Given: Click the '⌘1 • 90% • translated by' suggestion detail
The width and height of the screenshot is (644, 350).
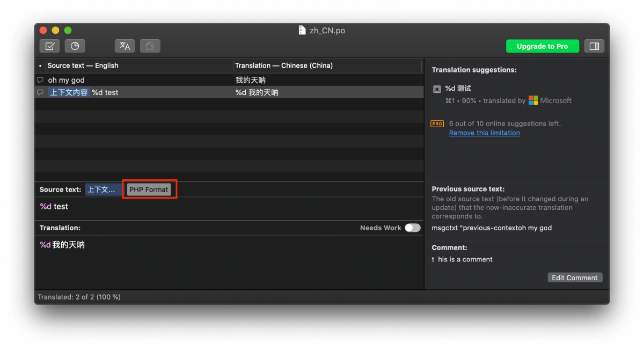Looking at the screenshot, I should pyautogui.click(x=486, y=100).
